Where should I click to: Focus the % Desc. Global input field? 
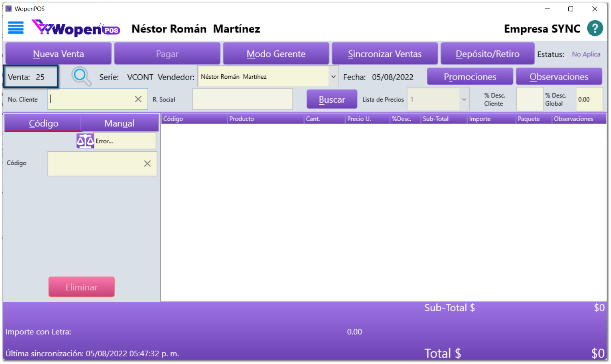coord(589,99)
